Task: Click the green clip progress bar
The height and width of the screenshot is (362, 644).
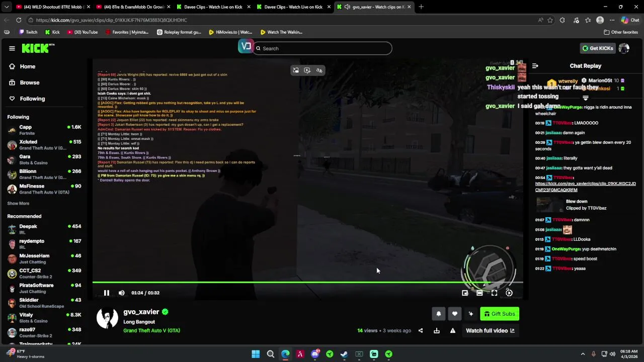Action: 307,282
